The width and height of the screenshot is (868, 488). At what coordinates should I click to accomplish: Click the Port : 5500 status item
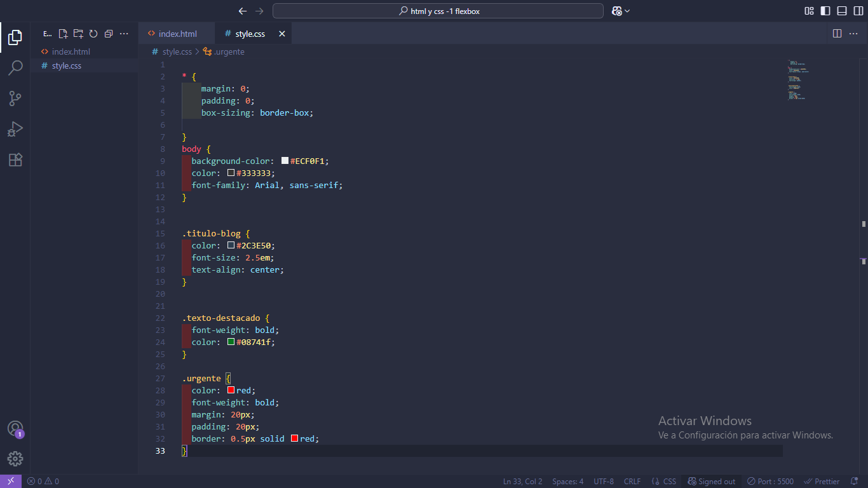point(770,481)
